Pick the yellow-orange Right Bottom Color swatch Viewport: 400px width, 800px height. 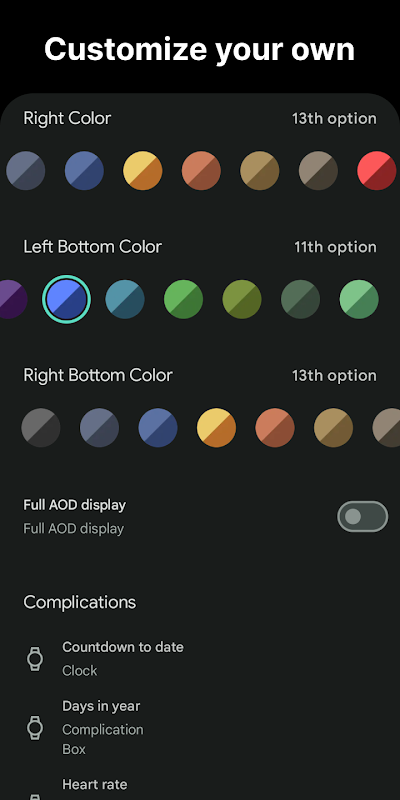(216, 428)
